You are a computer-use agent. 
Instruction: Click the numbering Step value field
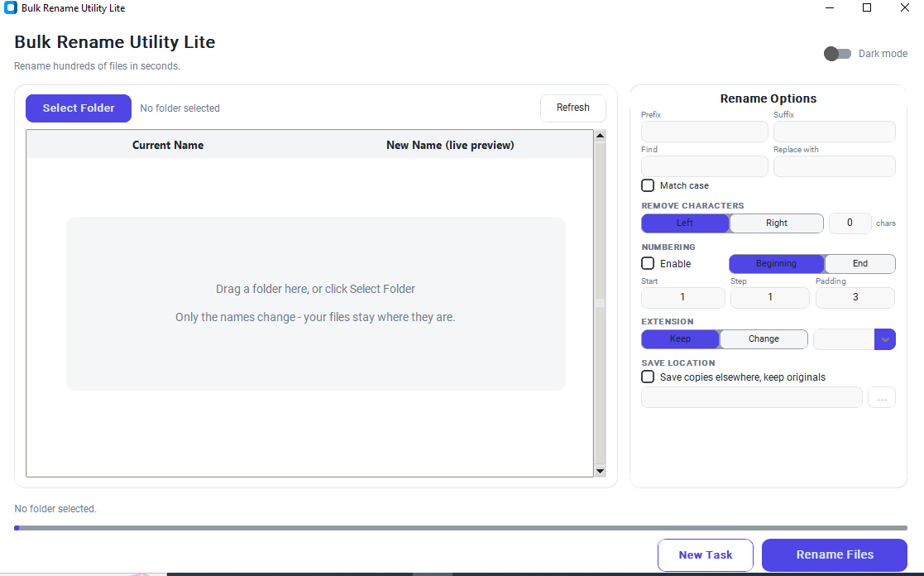[x=769, y=297]
